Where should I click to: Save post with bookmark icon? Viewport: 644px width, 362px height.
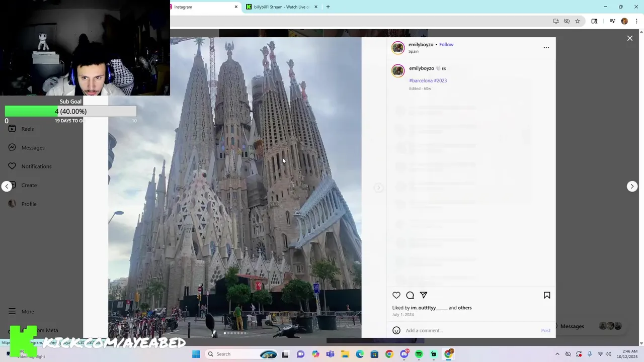[x=547, y=295]
